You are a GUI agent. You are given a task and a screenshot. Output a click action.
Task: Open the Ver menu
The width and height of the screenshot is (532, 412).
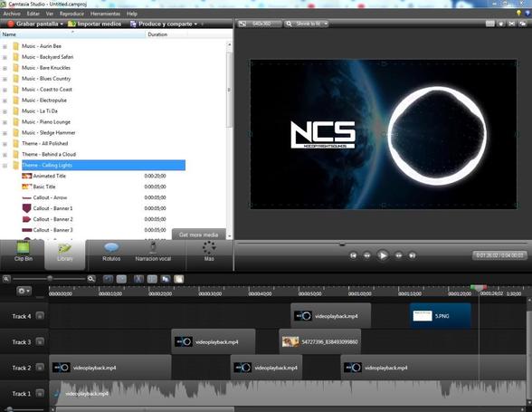click(x=50, y=14)
